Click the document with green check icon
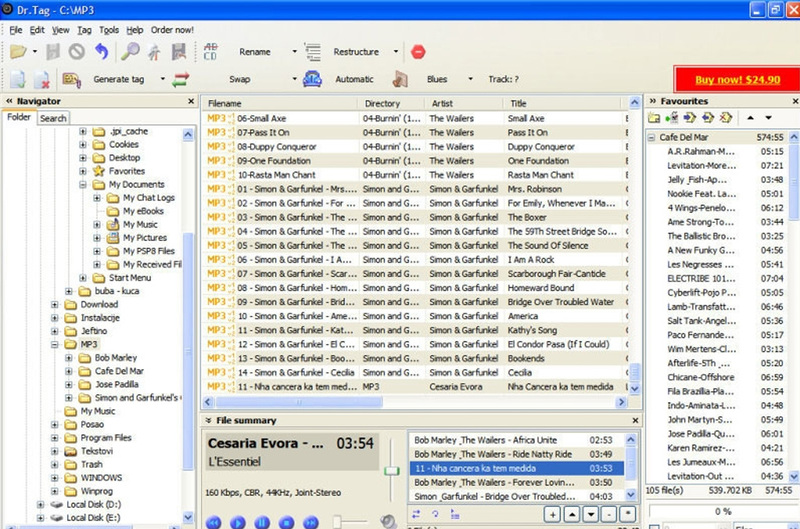 point(17,80)
